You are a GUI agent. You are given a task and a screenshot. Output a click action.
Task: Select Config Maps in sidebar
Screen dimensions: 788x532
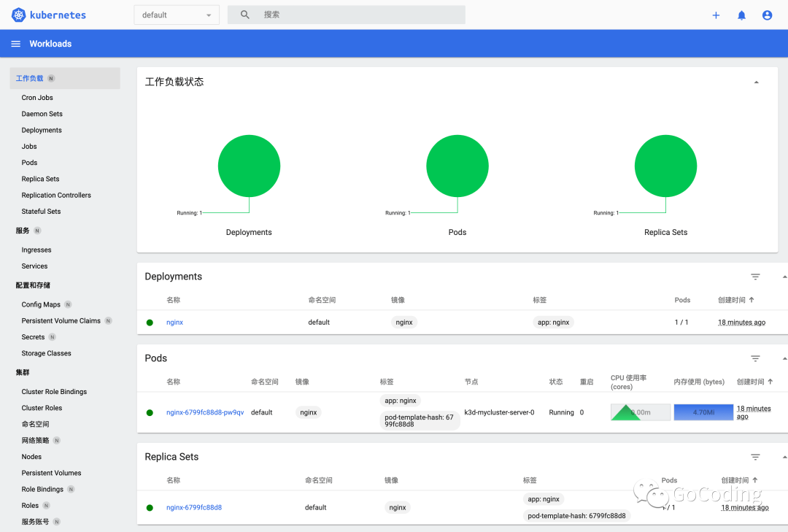pos(41,304)
